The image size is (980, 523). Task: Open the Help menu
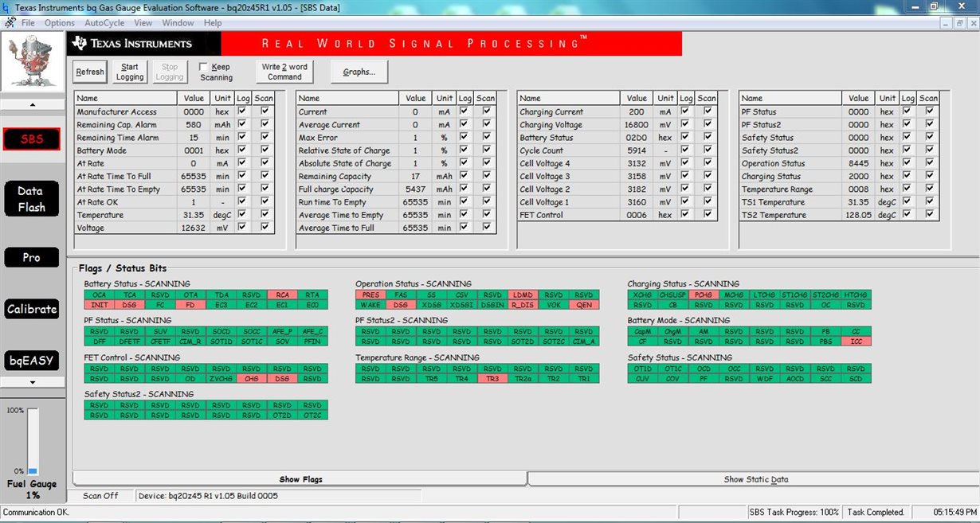(x=213, y=23)
